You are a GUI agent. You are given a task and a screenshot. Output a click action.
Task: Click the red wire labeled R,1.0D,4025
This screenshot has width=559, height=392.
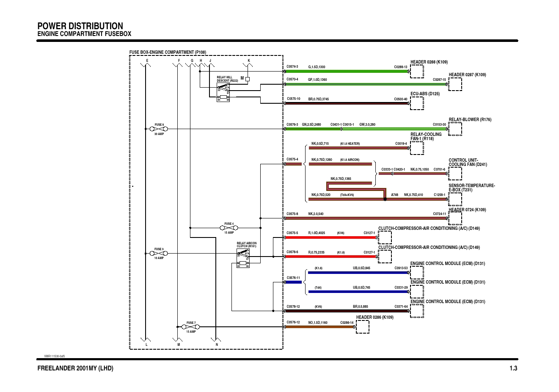[x=330, y=237]
